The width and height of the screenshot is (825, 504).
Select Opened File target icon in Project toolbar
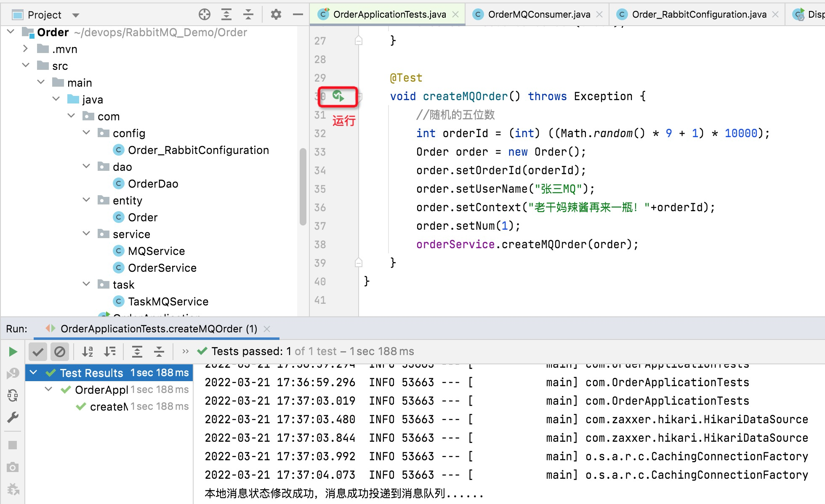point(205,14)
